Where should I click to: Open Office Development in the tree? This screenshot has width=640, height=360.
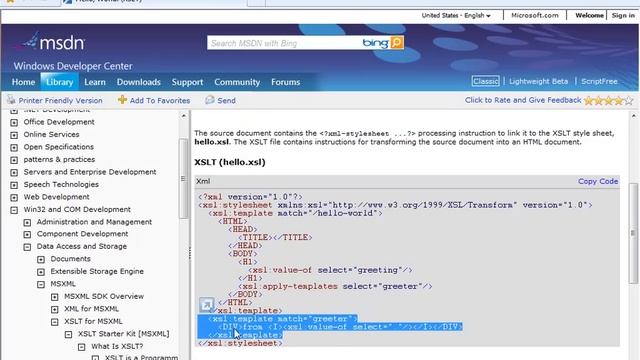coord(59,122)
